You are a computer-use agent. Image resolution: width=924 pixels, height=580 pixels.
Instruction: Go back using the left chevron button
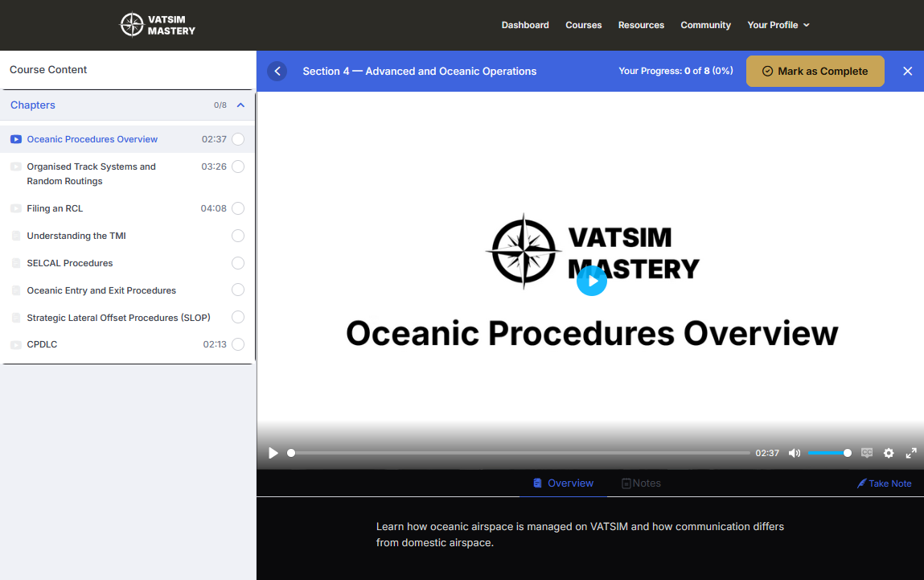[x=277, y=72]
